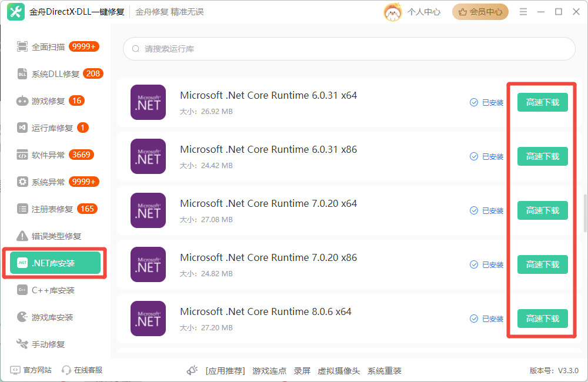Click the search magnifier icon
The width and height of the screenshot is (588, 382).
(x=136, y=49)
